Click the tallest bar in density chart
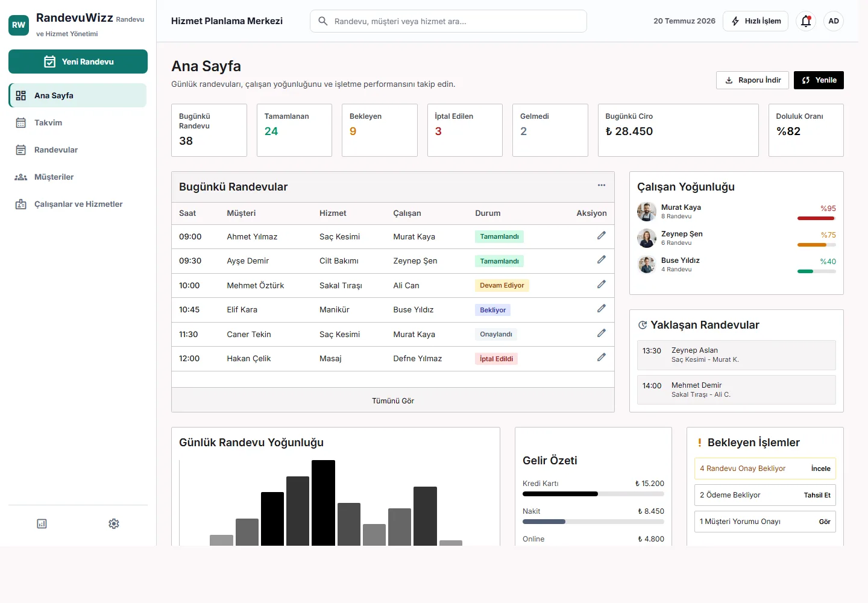868x603 pixels. tap(323, 503)
